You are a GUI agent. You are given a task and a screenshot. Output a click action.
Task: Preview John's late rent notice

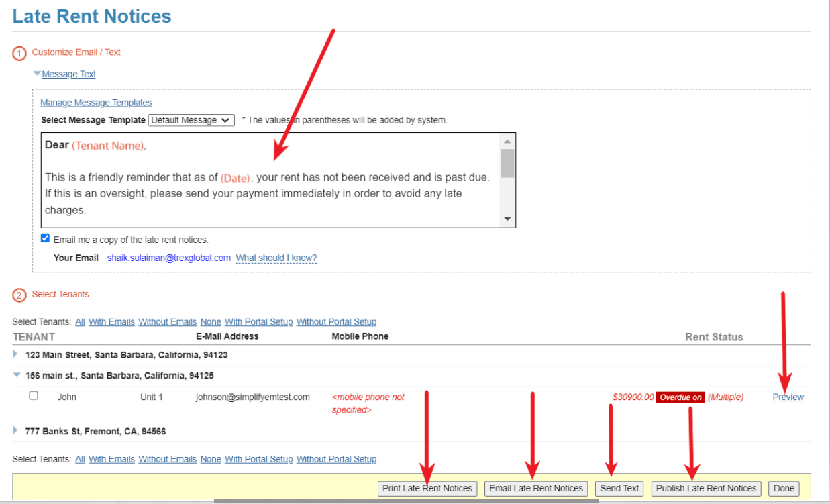click(x=787, y=397)
